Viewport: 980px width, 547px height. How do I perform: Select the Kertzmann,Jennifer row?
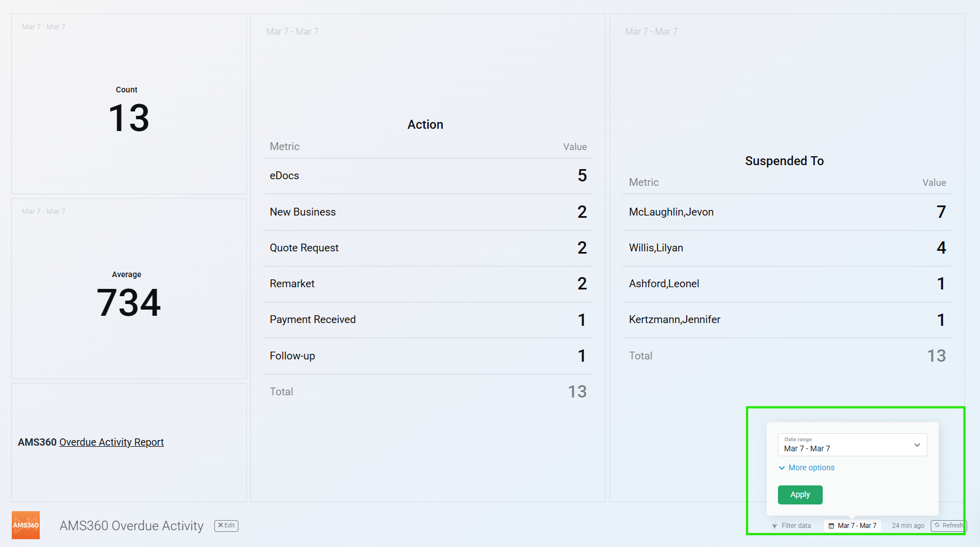[x=786, y=320]
